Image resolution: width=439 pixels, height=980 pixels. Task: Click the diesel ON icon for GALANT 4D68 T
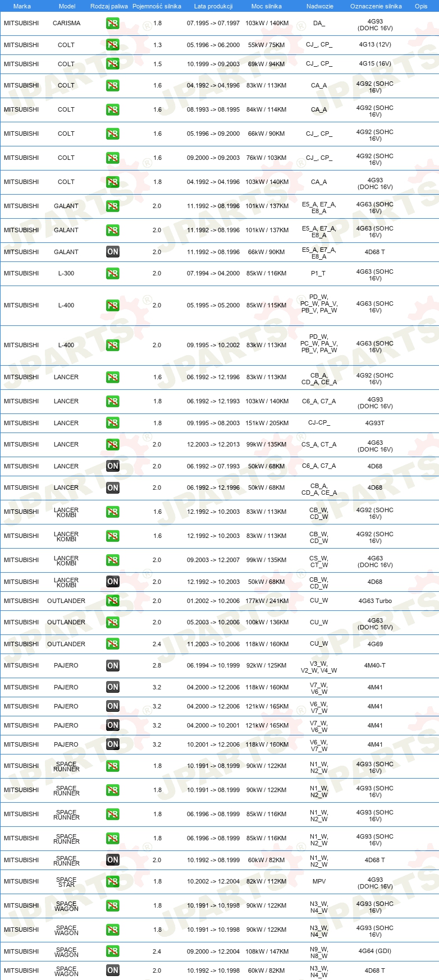pos(113,252)
